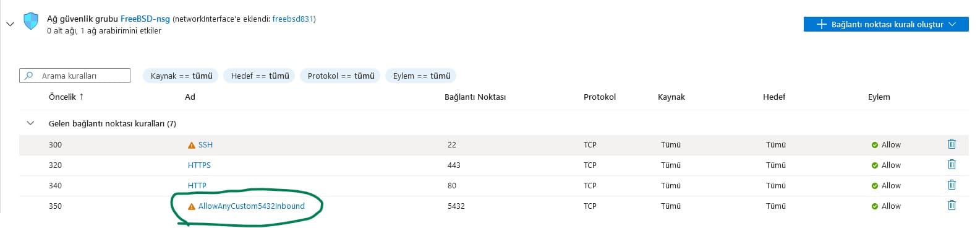This screenshot has height=228, width=980.
Task: Open the Hedef == tümü filter
Action: 260,76
